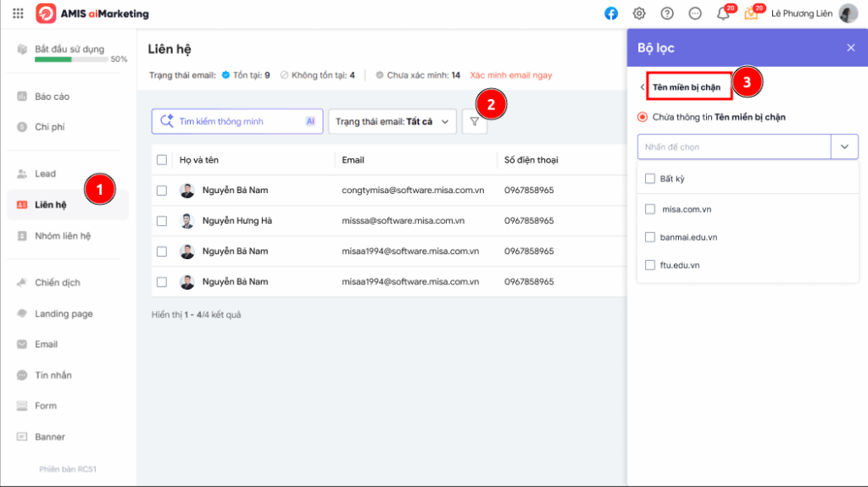The height and width of the screenshot is (487, 868).
Task: Select the Chứa thông tin radio button
Action: point(643,117)
